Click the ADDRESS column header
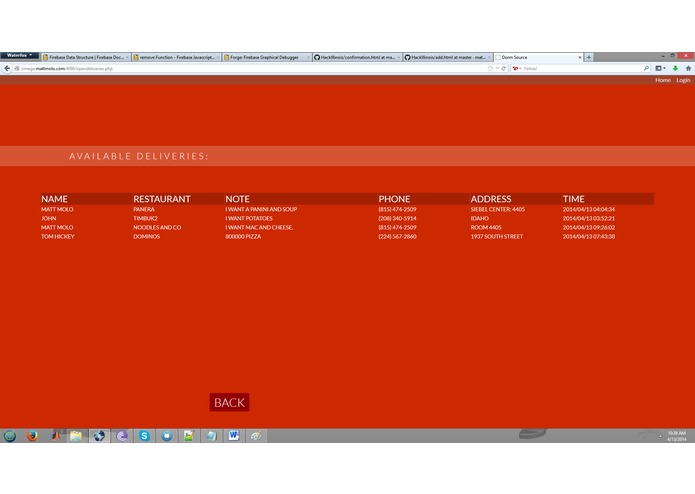 [x=491, y=199]
